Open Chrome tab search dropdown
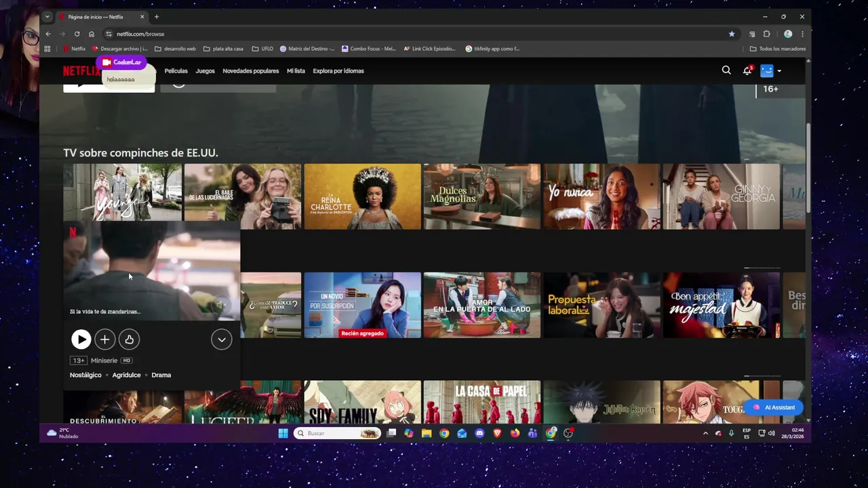Image resolution: width=868 pixels, height=488 pixels. tap(47, 16)
